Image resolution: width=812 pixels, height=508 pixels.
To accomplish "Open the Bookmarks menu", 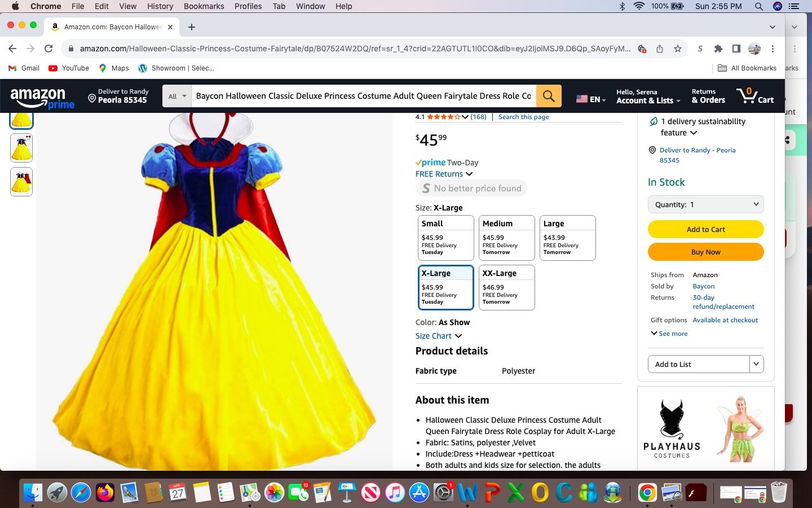I will pyautogui.click(x=204, y=6).
